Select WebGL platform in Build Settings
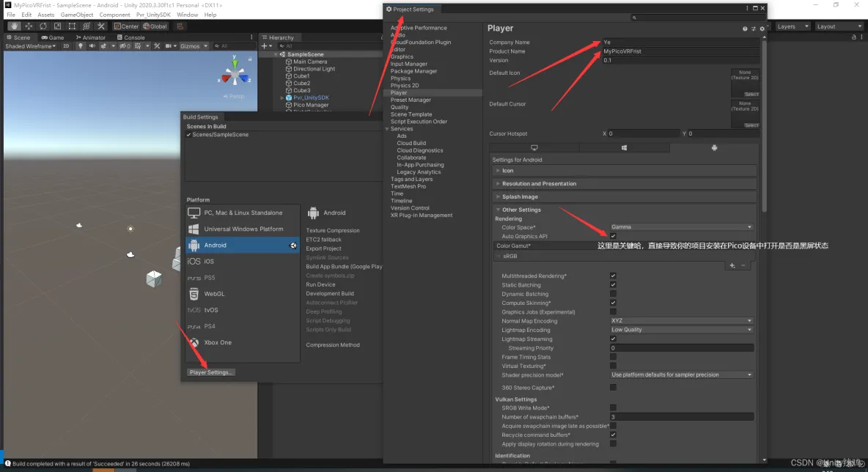The width and height of the screenshot is (868, 472). tap(243, 294)
